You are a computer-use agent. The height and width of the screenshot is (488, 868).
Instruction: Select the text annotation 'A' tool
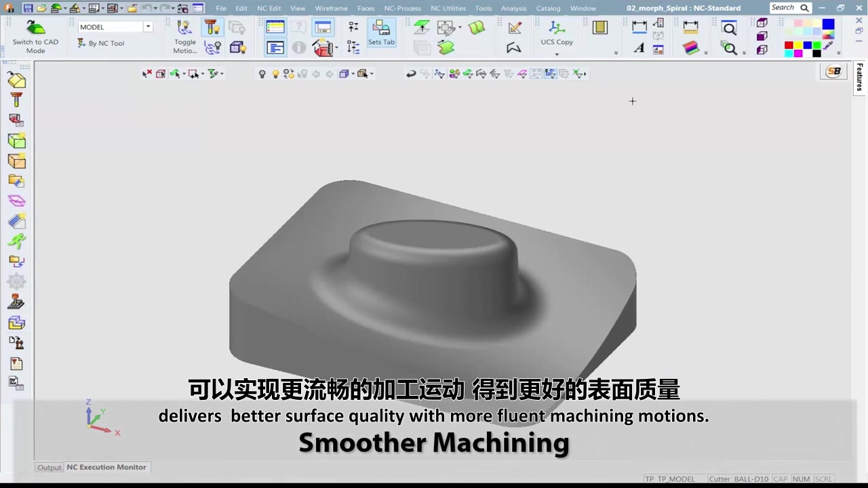tap(639, 48)
